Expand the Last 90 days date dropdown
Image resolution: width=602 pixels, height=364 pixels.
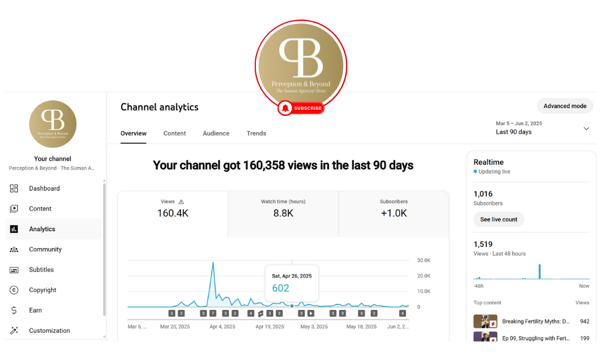coord(586,128)
